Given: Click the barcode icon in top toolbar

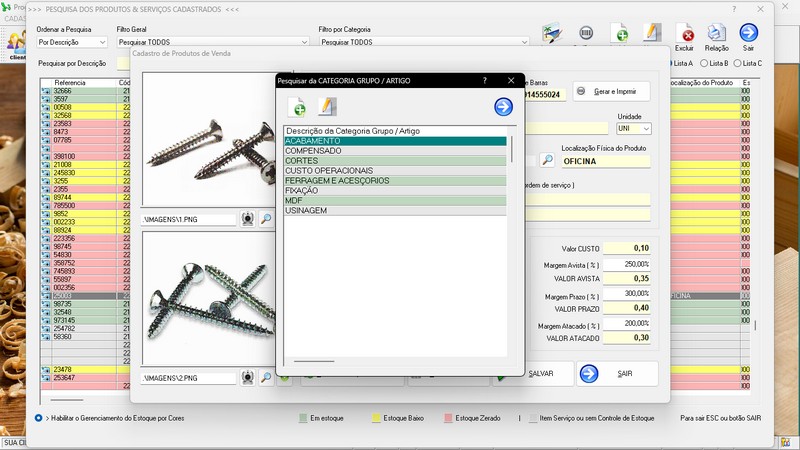Looking at the screenshot, I should 586,33.
